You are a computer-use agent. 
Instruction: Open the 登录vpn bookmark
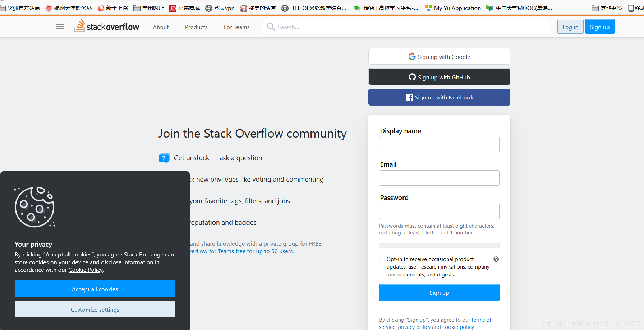220,8
